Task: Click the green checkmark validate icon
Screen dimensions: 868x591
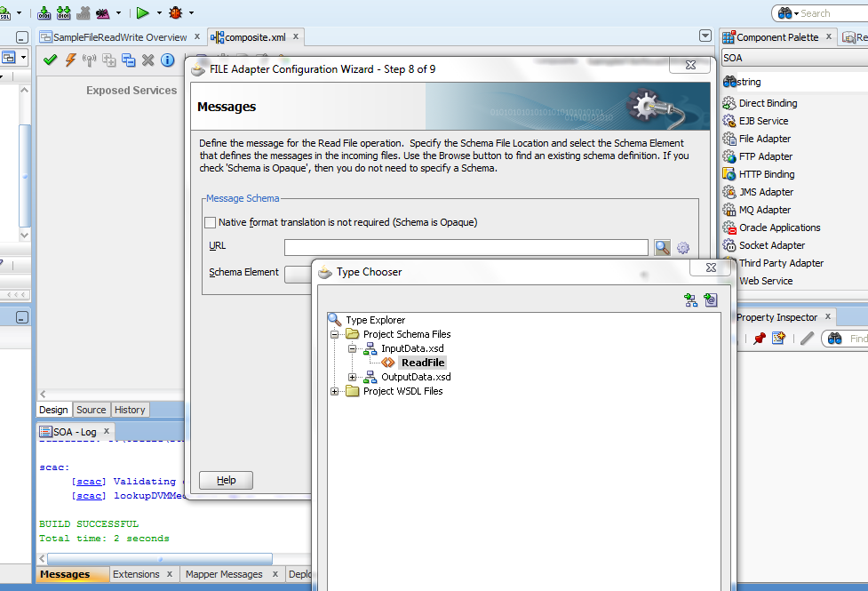Action: click(x=51, y=60)
